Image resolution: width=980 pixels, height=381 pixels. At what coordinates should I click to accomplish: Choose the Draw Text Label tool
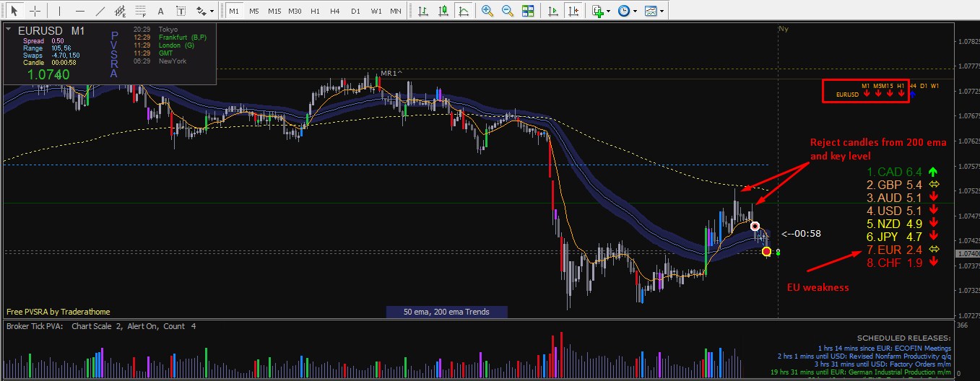pos(181,11)
